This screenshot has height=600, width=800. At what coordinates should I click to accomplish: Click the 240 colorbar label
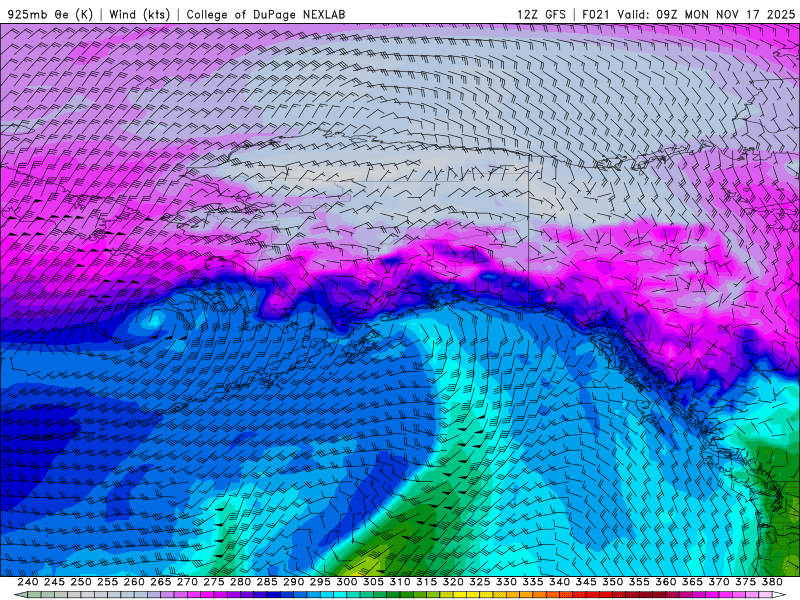[x=28, y=582]
